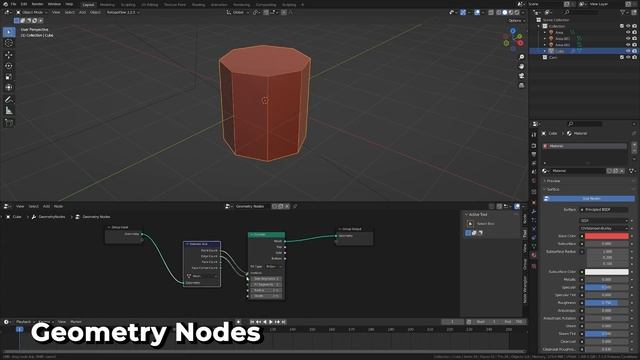Switch to the Layout workspace tab
The image size is (640, 360).
(x=88, y=4)
